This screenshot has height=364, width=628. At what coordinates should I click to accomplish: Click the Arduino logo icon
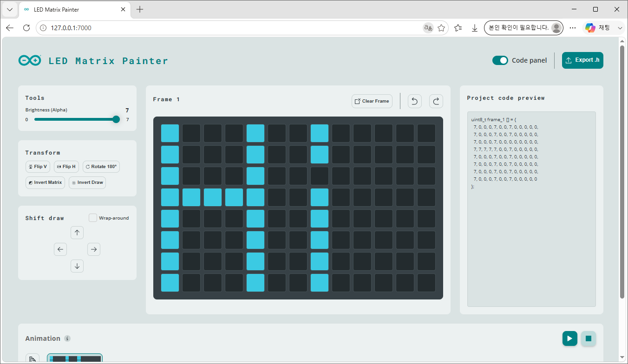coord(30,60)
